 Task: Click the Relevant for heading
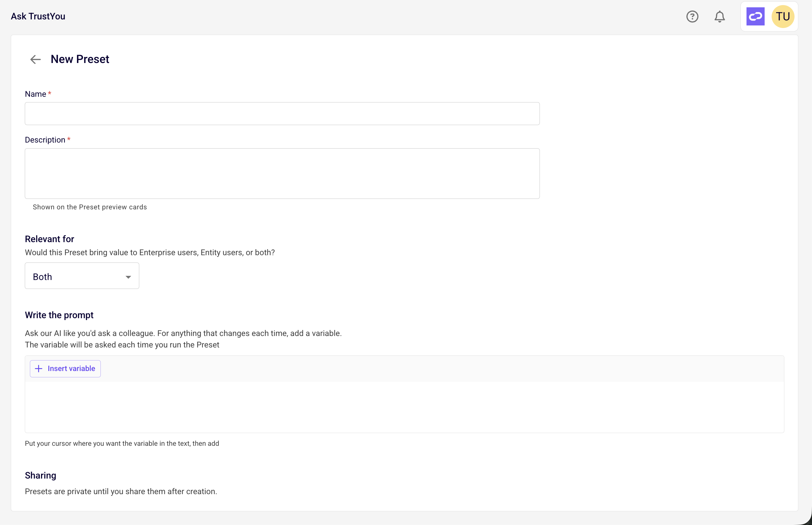pyautogui.click(x=49, y=239)
